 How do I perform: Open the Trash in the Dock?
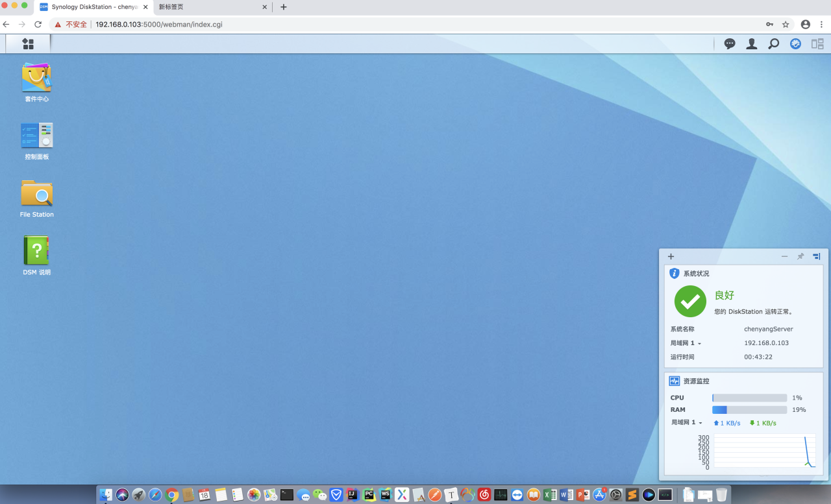pos(721,495)
